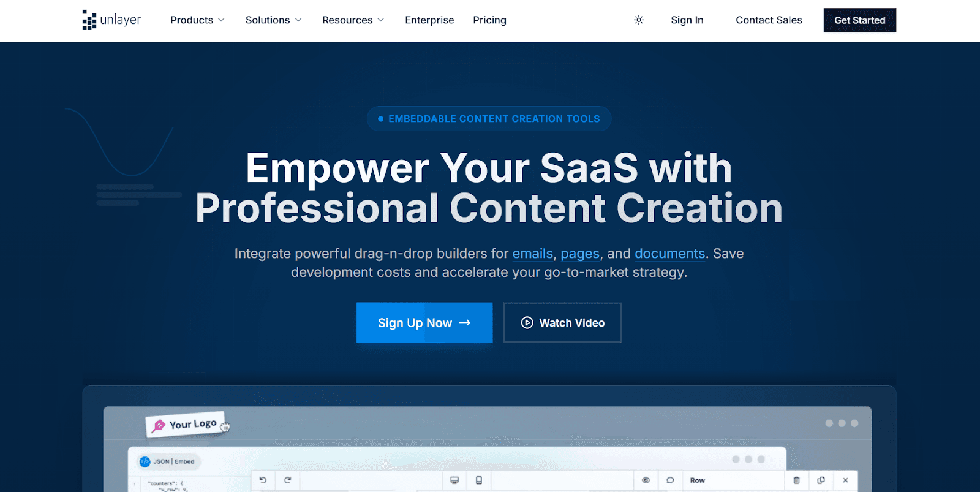Click the Your Logo badge
980x492 pixels.
pyautogui.click(x=186, y=424)
